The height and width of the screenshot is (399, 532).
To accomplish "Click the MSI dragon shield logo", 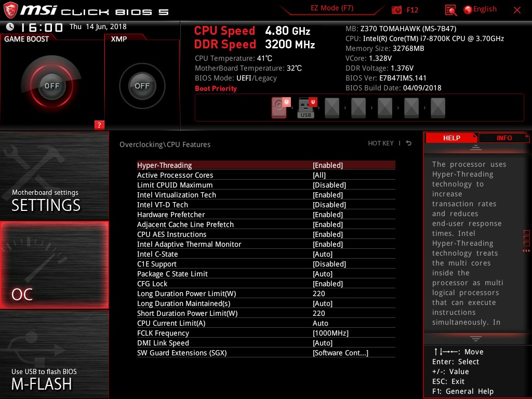I will point(10,10).
